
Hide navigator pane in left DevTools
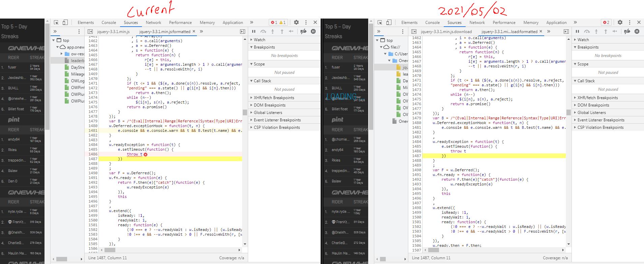pyautogui.click(x=90, y=31)
